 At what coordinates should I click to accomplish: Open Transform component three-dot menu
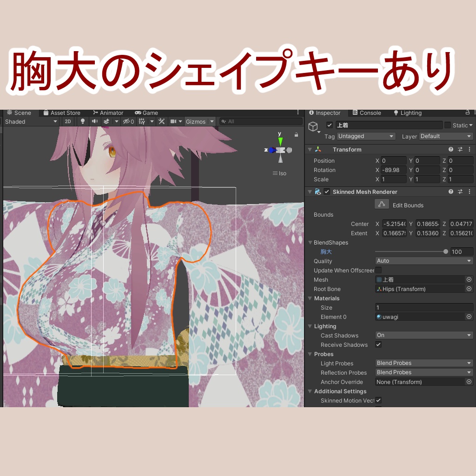tap(469, 149)
